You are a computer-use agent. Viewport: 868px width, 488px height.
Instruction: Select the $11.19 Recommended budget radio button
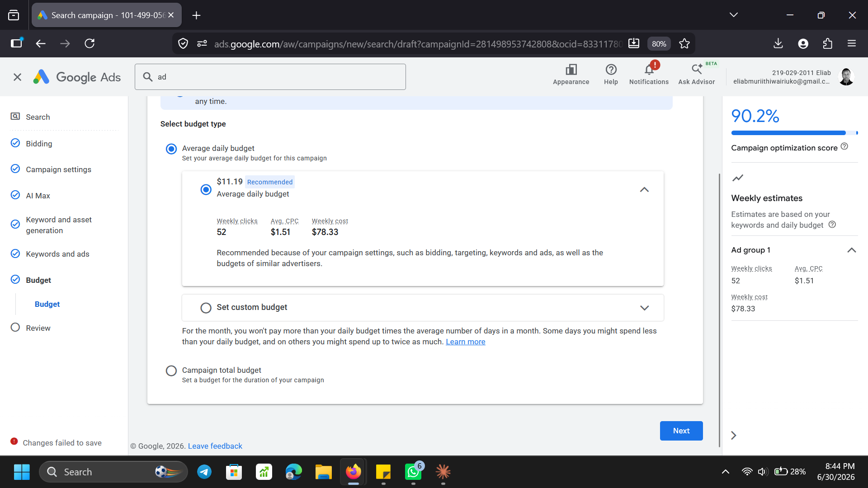206,190
